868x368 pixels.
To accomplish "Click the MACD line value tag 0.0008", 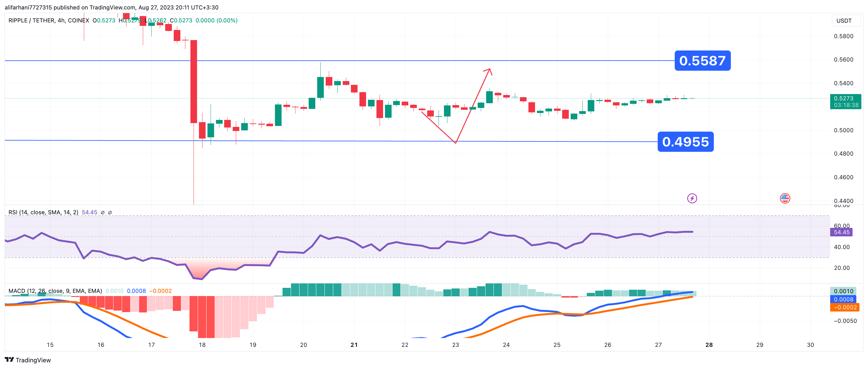I will click(843, 299).
